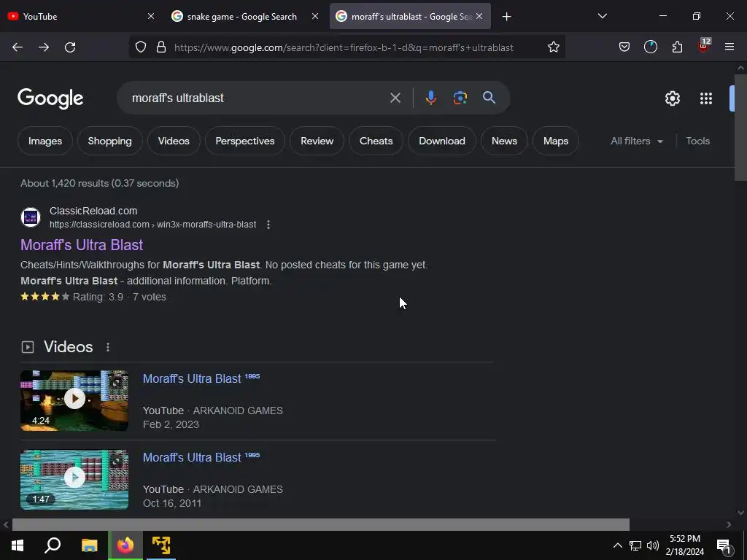Go forward one page in browser
The image size is (747, 560).
(x=44, y=47)
